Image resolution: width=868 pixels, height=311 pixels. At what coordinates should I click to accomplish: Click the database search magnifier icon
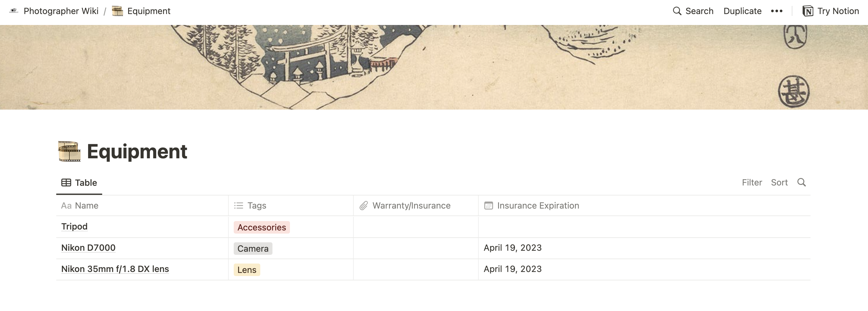click(x=802, y=182)
